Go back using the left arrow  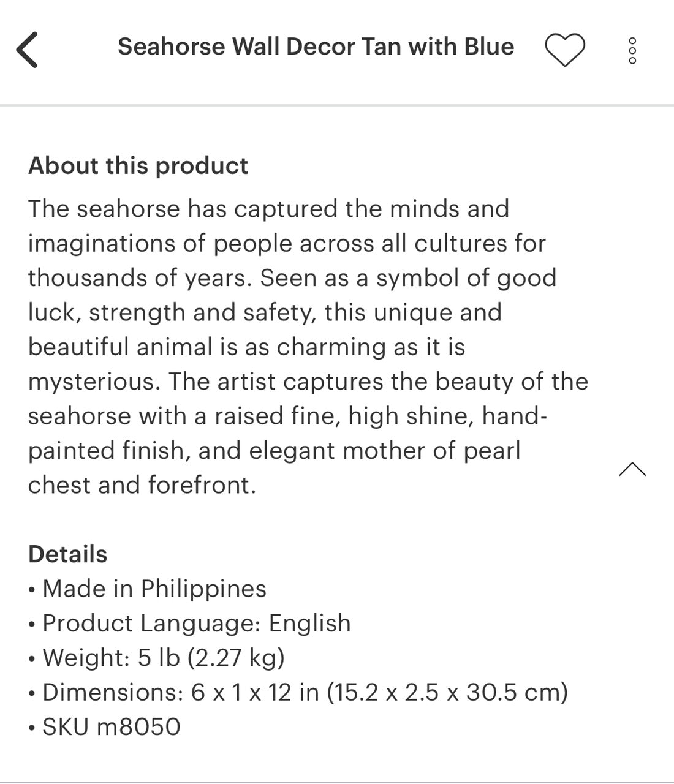click(x=27, y=50)
